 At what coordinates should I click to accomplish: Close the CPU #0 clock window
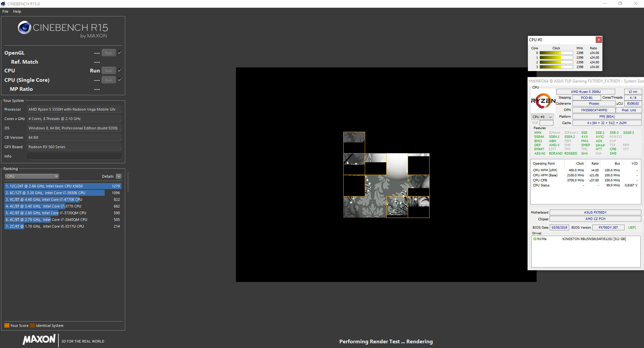(599, 40)
